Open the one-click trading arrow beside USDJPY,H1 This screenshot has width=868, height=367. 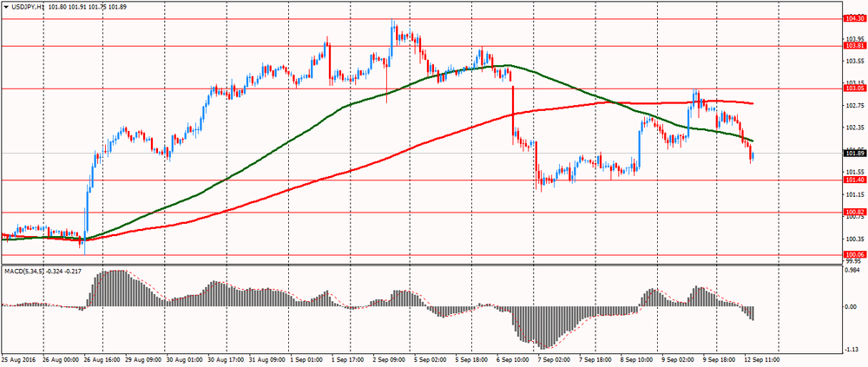pos(5,8)
